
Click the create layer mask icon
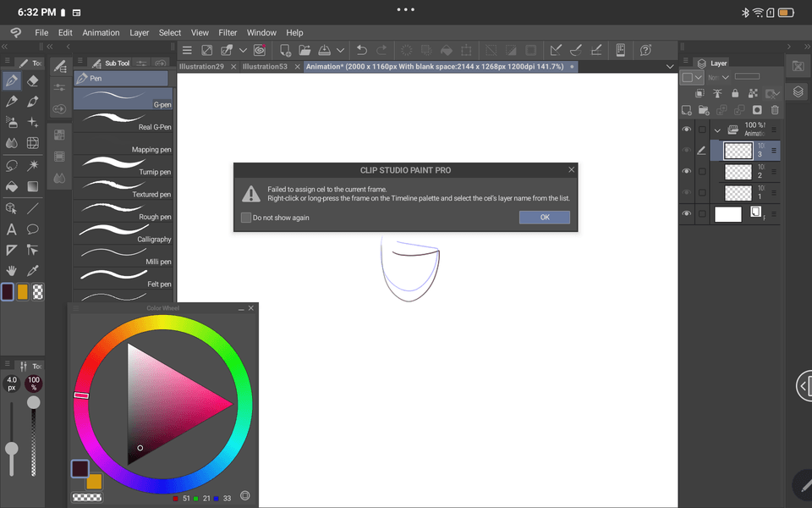point(757,110)
